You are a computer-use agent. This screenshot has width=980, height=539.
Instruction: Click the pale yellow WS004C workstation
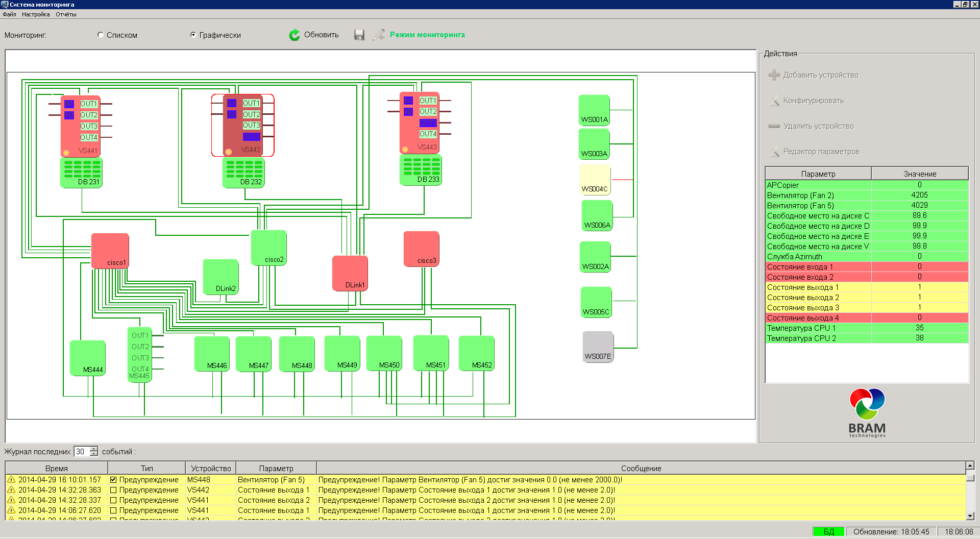pyautogui.click(x=595, y=180)
